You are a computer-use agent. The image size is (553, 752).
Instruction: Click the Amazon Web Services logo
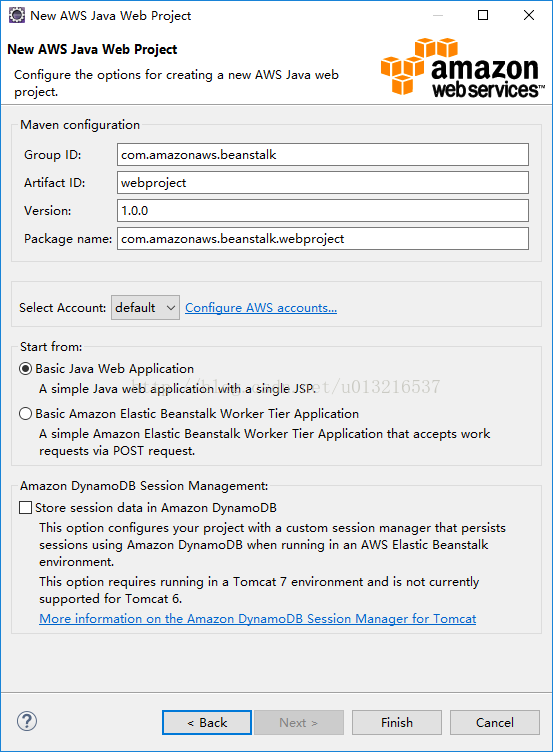(x=462, y=68)
